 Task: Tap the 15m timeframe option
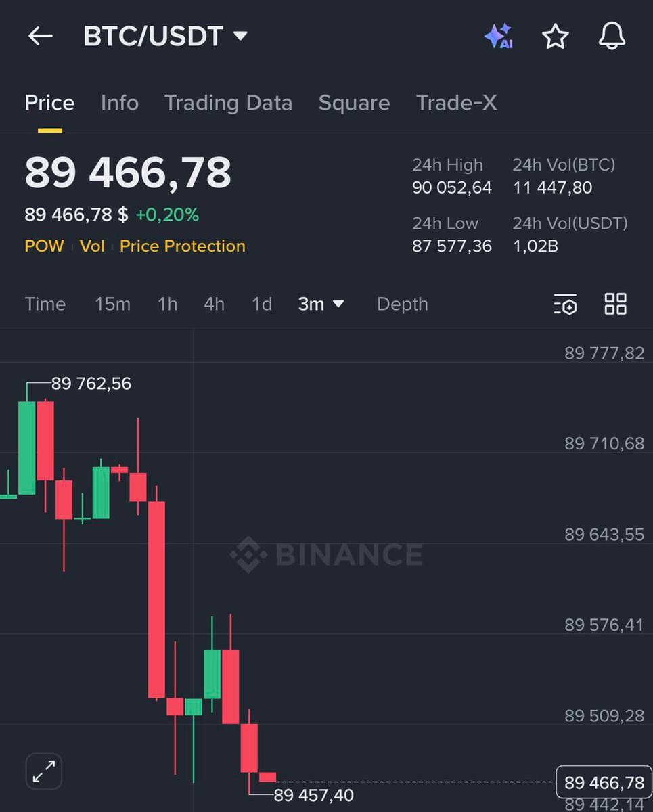pos(112,304)
